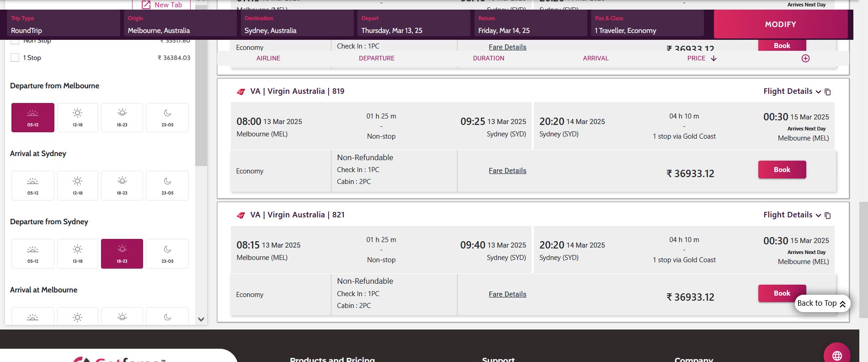The height and width of the screenshot is (362, 868).
Task: Sort flights by DEPARTURE column
Action: coord(376,59)
